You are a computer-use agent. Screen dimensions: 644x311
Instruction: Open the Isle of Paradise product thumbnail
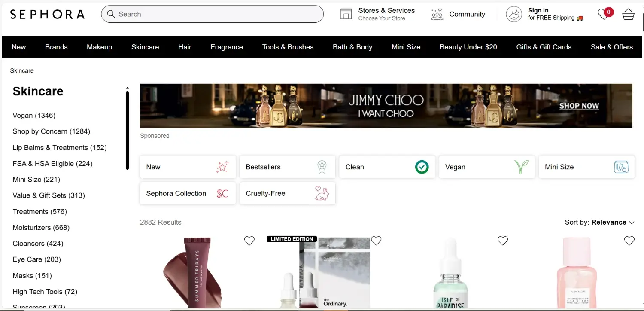click(x=450, y=273)
